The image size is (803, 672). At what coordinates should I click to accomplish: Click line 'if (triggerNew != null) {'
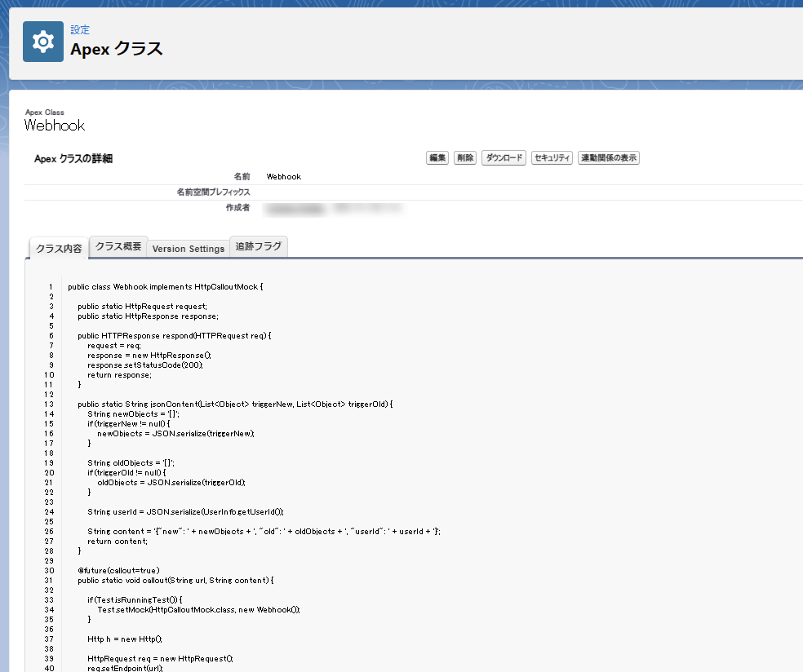tap(129, 424)
